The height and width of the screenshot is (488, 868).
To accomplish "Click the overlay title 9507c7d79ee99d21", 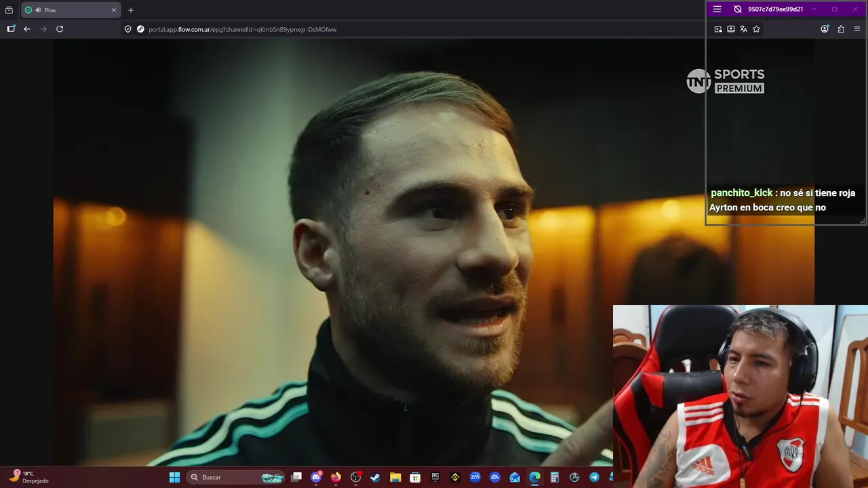I will (775, 9).
